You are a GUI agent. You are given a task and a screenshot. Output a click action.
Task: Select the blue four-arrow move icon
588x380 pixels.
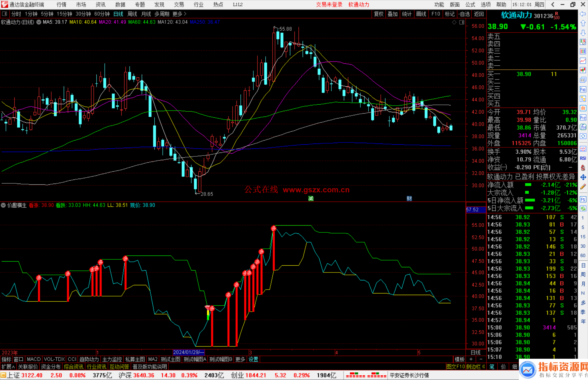click(583, 177)
